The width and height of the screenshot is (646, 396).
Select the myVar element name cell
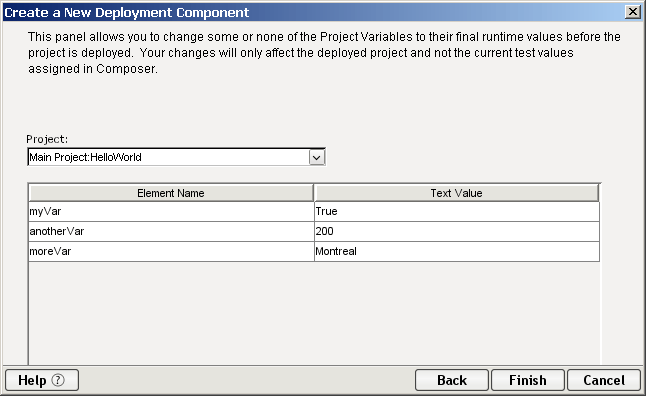click(171, 211)
